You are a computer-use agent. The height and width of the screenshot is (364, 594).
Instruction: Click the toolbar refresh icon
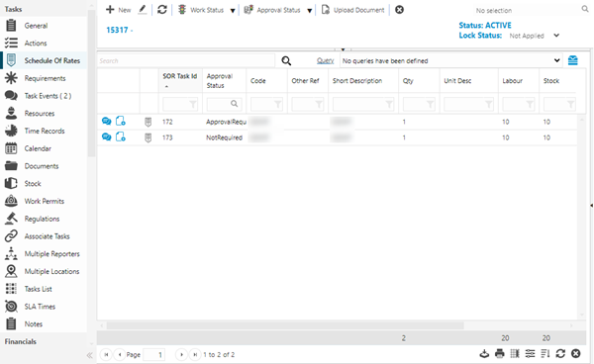[x=162, y=10]
